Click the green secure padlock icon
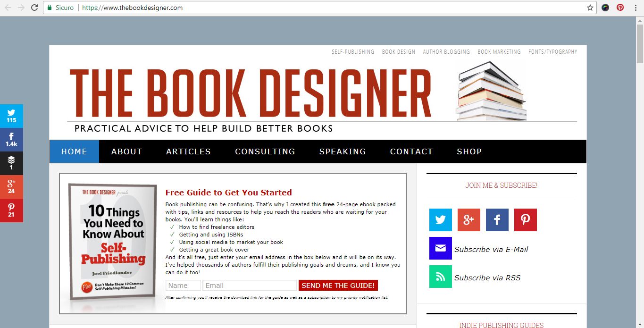 50,8
